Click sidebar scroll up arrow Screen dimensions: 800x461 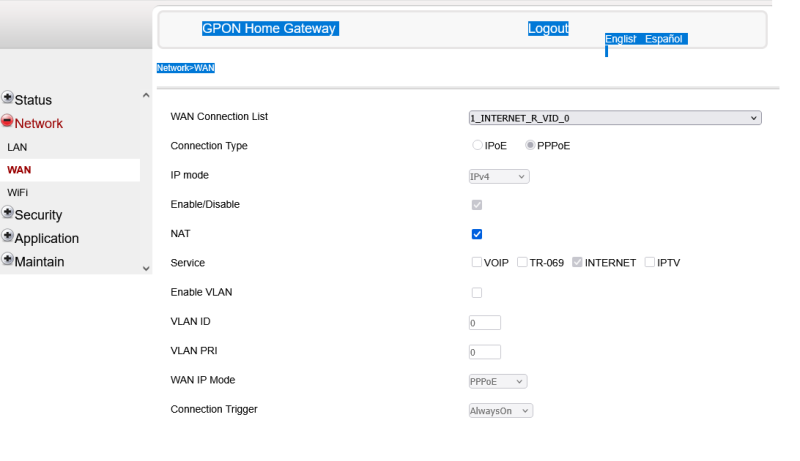[x=146, y=95]
